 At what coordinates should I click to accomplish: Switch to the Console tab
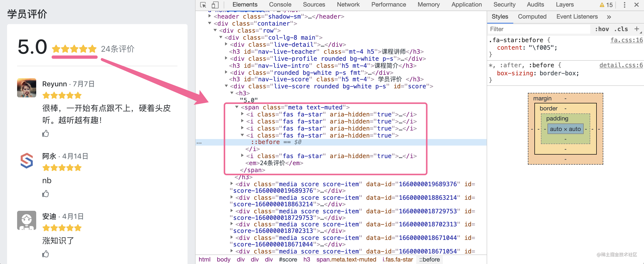coord(280,5)
